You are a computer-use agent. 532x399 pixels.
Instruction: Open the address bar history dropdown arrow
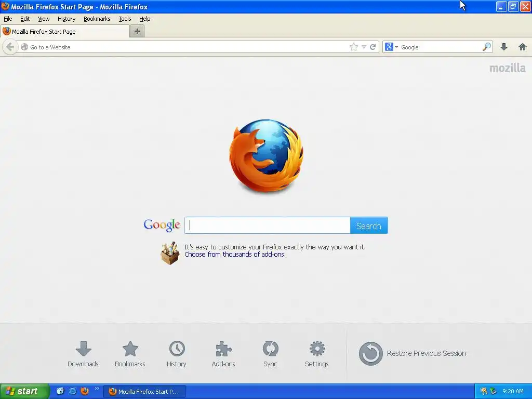(364, 47)
